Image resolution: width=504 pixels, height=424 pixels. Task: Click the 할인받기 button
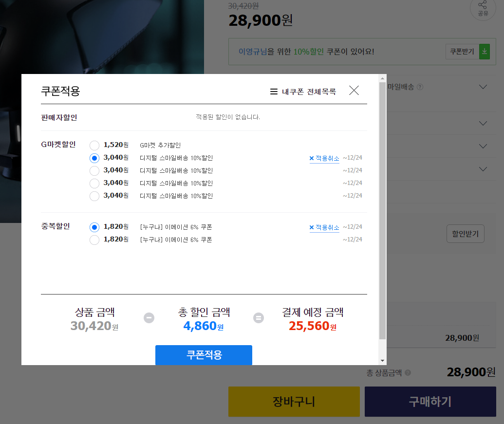coord(466,234)
